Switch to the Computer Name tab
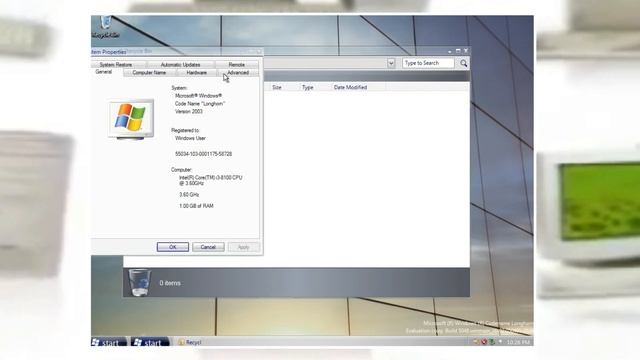 [x=149, y=73]
